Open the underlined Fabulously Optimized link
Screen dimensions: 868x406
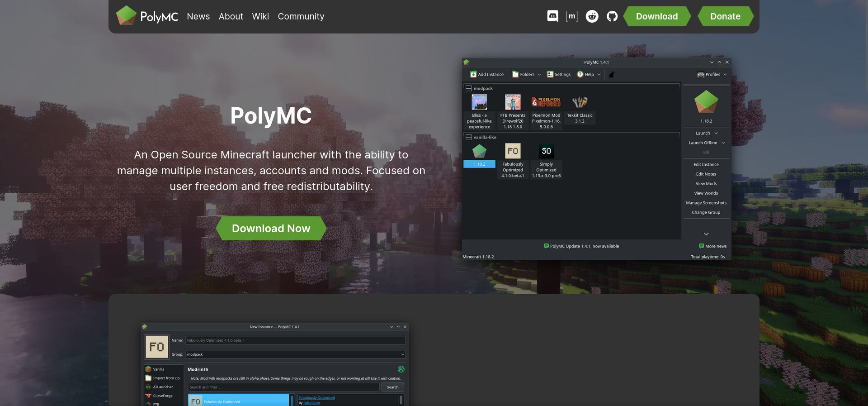[x=316, y=398]
